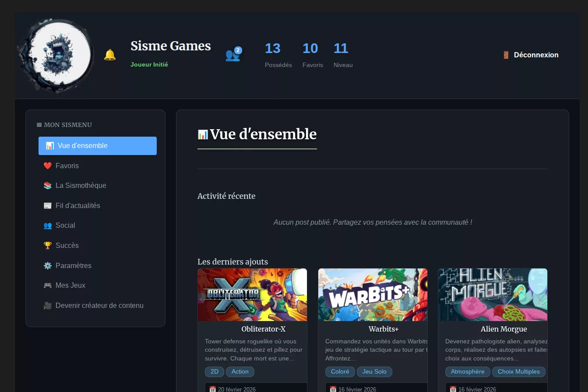Open the Warbits+ cover thumbnail
588x392 pixels.
point(373,294)
